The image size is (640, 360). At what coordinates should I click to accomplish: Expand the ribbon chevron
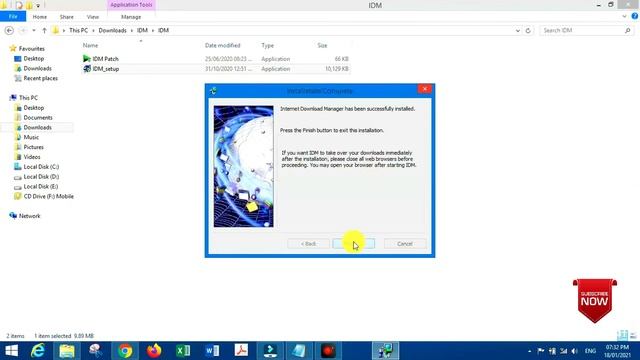click(x=624, y=16)
